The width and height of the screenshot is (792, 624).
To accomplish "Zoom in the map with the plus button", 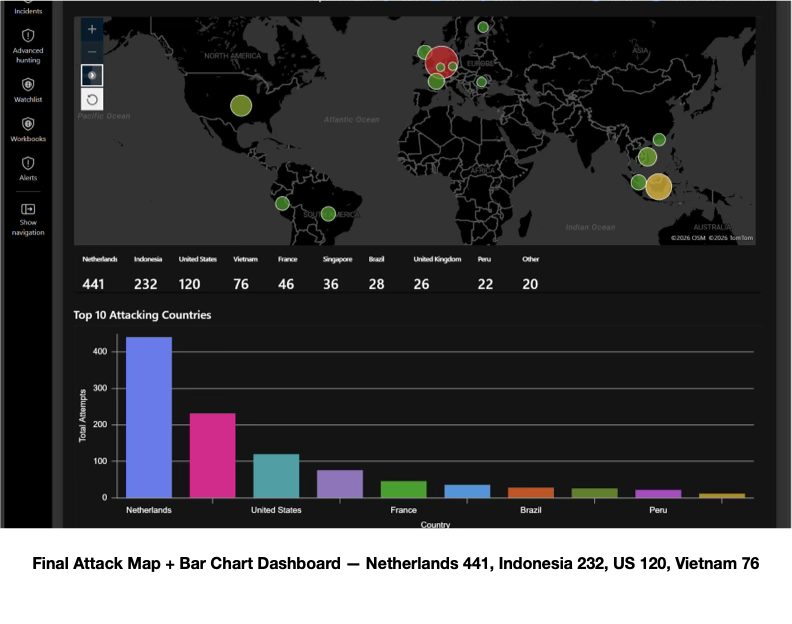I will [92, 29].
